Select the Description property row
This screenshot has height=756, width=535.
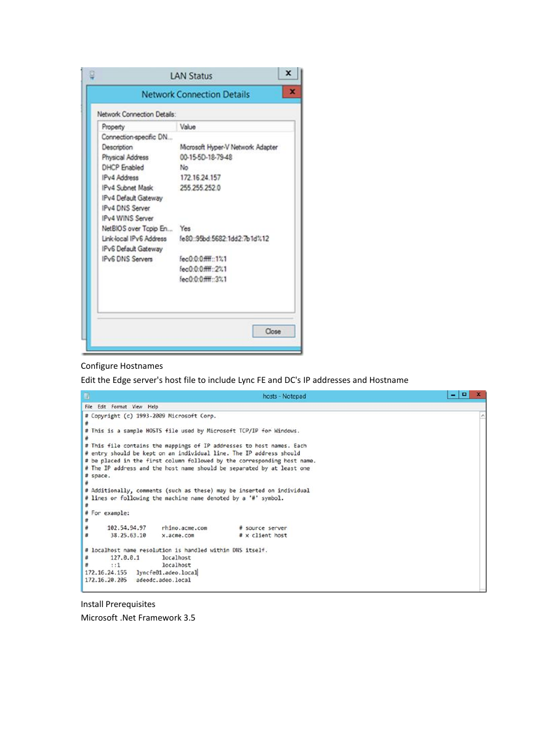(x=196, y=147)
